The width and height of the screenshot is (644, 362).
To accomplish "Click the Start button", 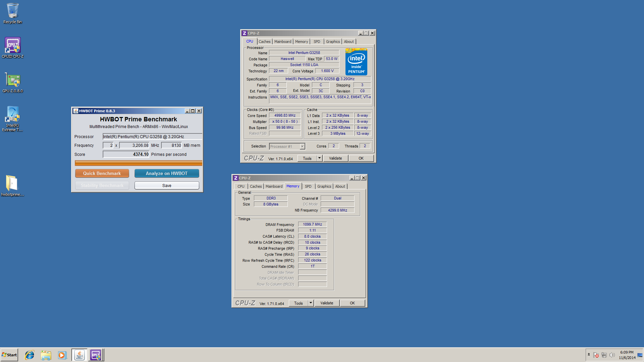I will coord(9,355).
